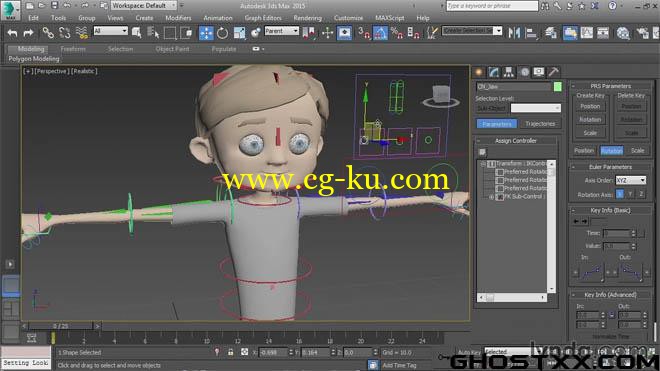This screenshot has width=660, height=371.
Task: Toggle the Angle Snap icon
Action: click(380, 33)
